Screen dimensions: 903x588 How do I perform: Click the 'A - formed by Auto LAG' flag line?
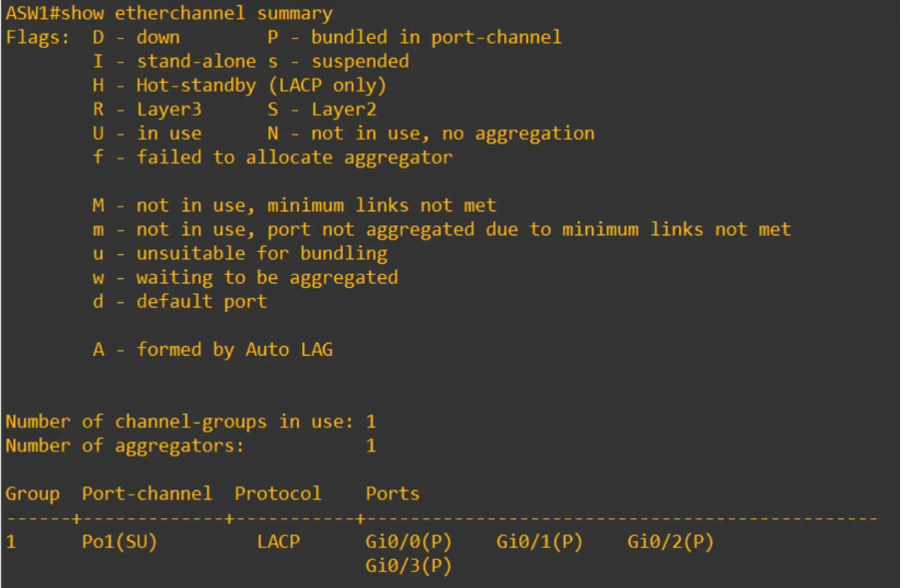tap(212, 350)
